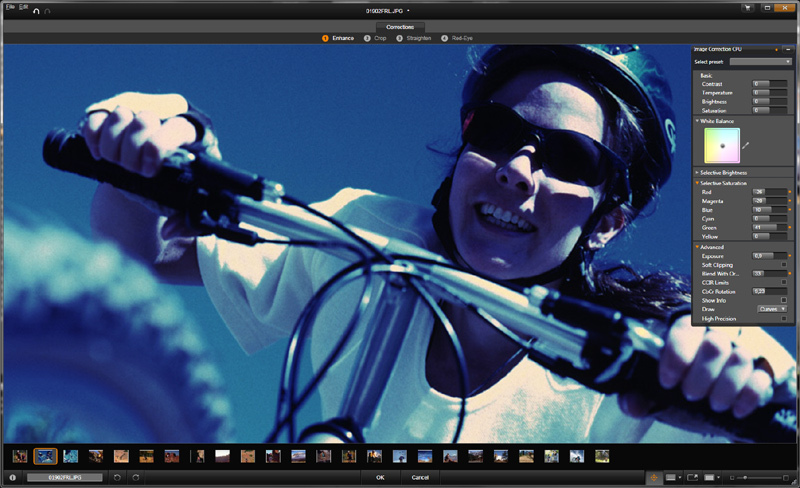Select the orange-bordered thumbnail in filmstrip
This screenshot has width=800, height=488.
[45, 456]
